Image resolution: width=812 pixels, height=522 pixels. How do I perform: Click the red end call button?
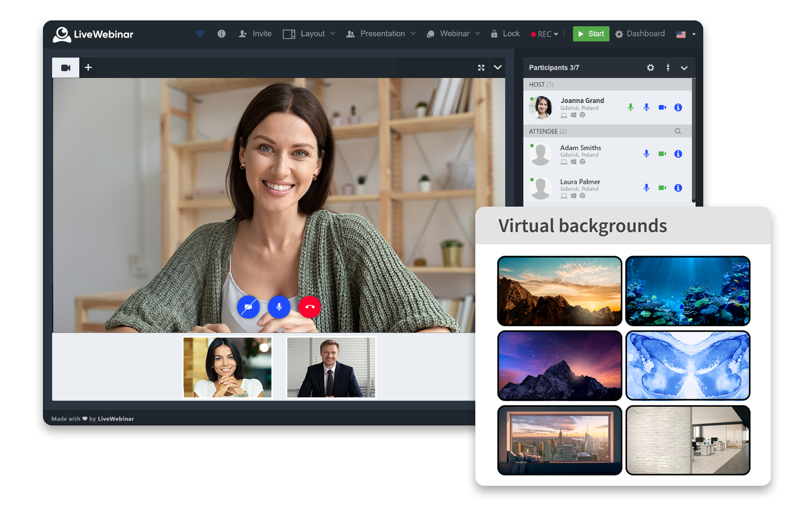coord(309,307)
